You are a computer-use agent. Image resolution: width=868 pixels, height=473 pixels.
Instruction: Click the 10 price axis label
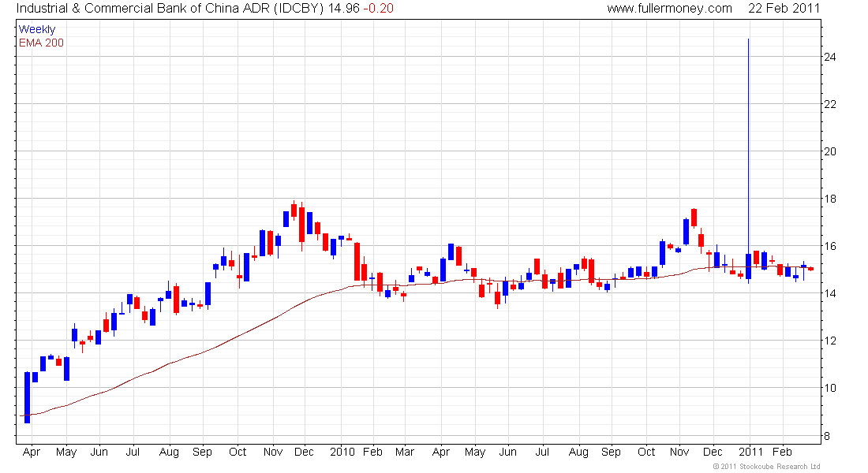pyautogui.click(x=830, y=388)
